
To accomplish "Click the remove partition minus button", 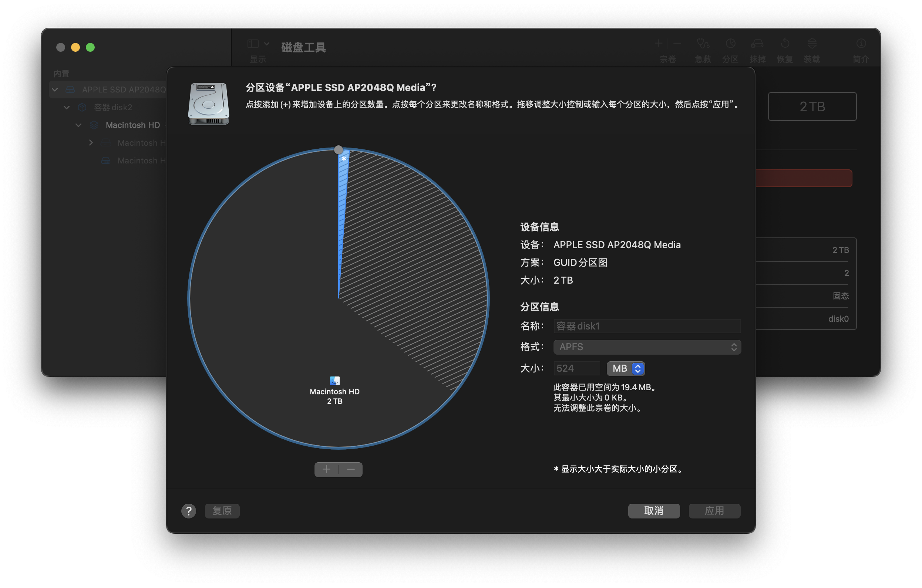I will [351, 469].
